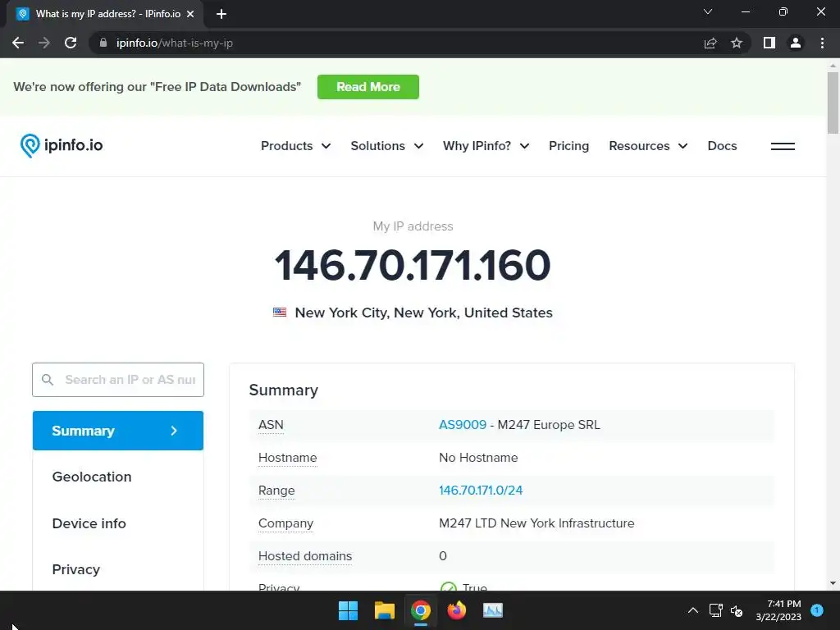Open the notification center badge
The height and width of the screenshot is (630, 840).
[x=817, y=609]
